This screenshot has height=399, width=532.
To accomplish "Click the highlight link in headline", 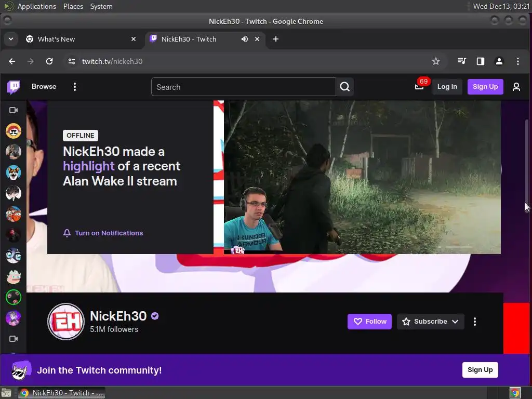I will pyautogui.click(x=88, y=166).
